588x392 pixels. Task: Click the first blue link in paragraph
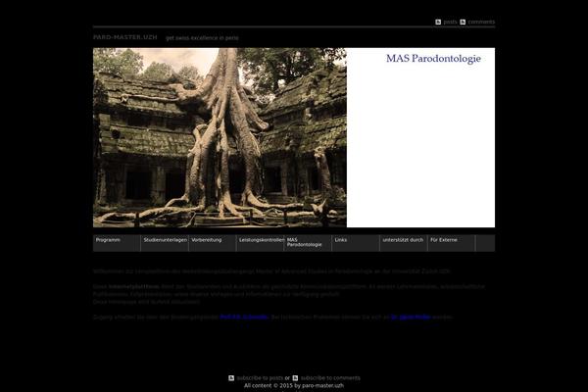tap(244, 317)
